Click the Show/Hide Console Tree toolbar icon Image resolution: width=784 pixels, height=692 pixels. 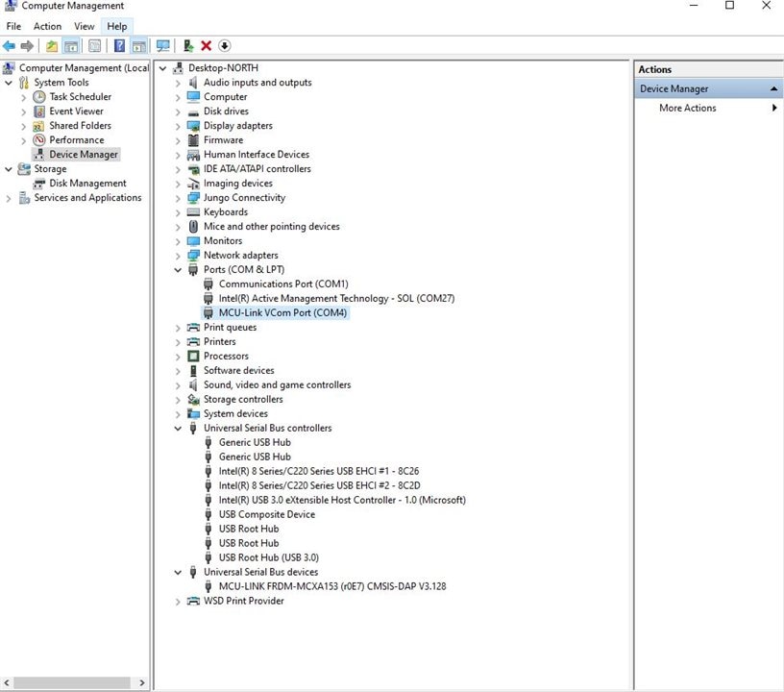[71, 46]
